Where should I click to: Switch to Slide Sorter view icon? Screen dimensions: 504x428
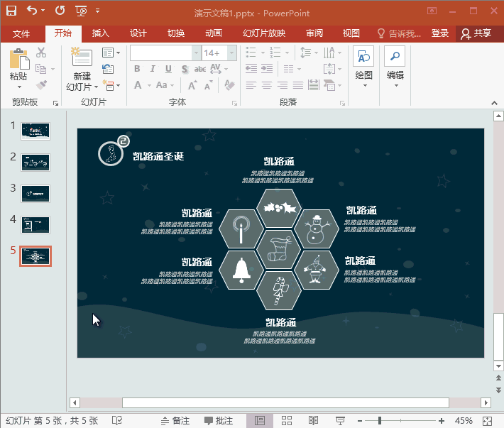[x=287, y=421]
